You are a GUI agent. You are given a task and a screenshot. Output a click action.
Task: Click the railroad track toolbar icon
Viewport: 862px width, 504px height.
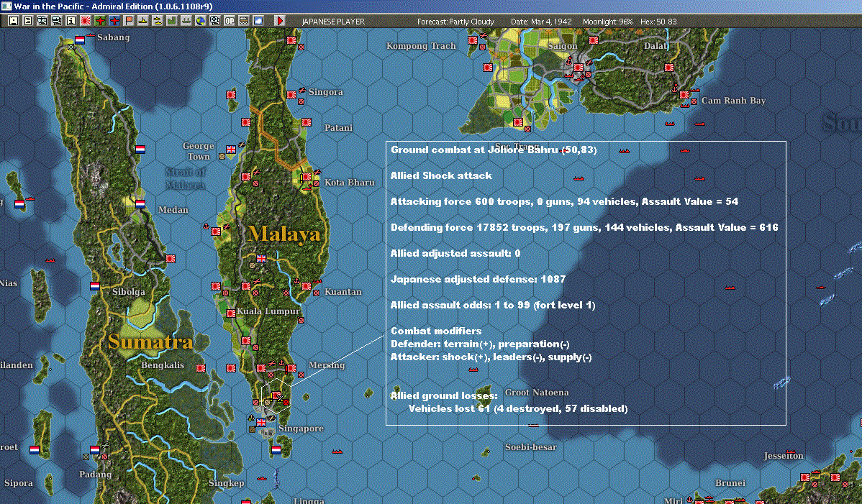pos(243,21)
